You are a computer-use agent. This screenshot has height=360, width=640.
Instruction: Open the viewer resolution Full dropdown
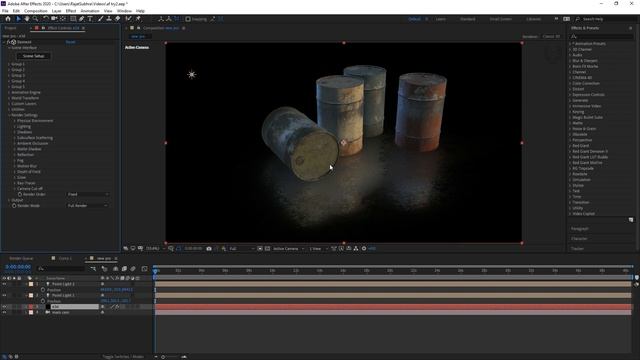(242, 249)
